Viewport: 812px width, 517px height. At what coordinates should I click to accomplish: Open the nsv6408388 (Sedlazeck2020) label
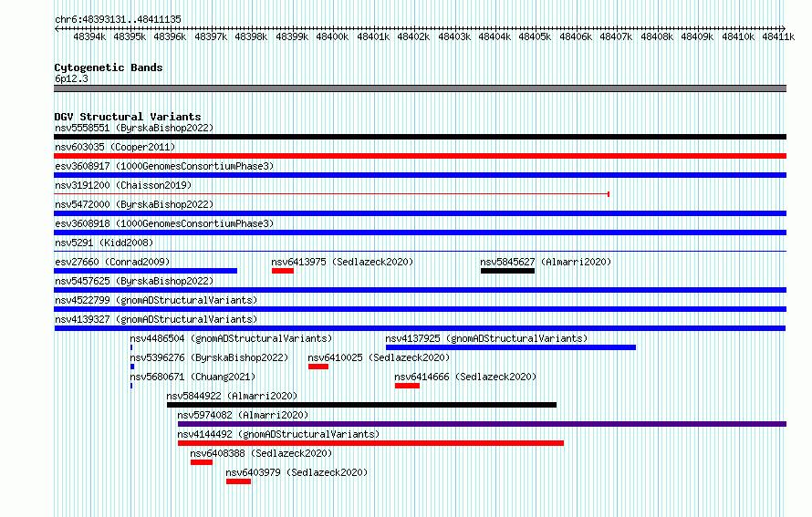(x=261, y=453)
